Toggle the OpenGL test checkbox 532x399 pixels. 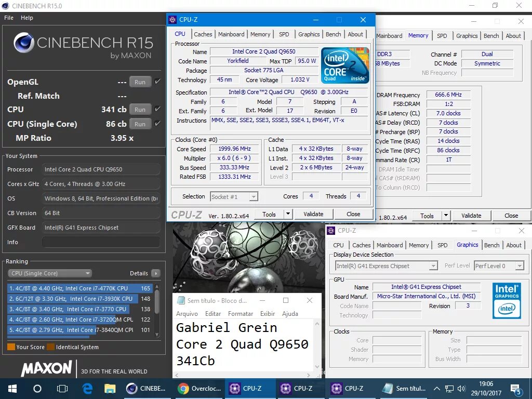[x=157, y=82]
